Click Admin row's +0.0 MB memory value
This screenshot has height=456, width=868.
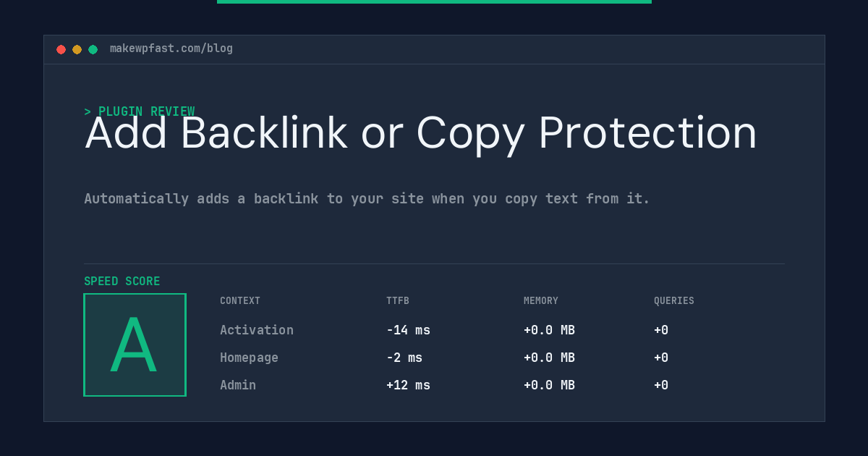pyautogui.click(x=549, y=385)
